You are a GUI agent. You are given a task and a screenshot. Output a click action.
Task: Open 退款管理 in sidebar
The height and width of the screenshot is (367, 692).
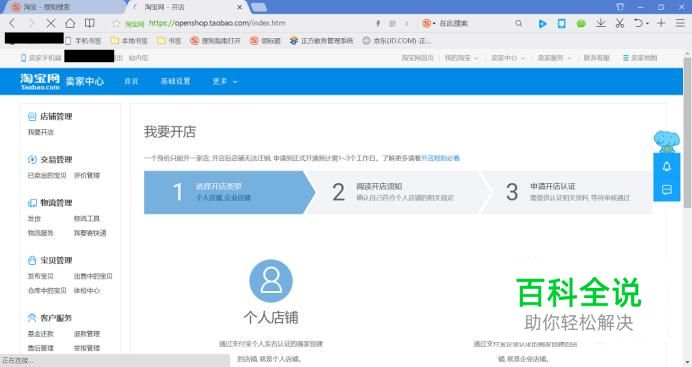pos(87,334)
